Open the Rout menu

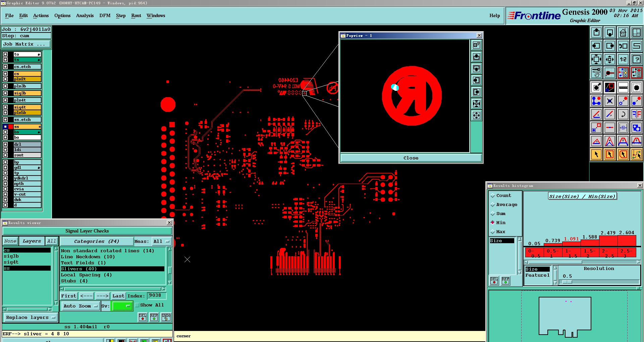[136, 16]
